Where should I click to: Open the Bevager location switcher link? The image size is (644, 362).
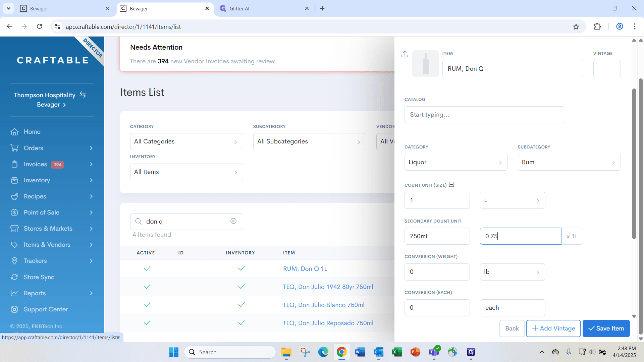51,105
